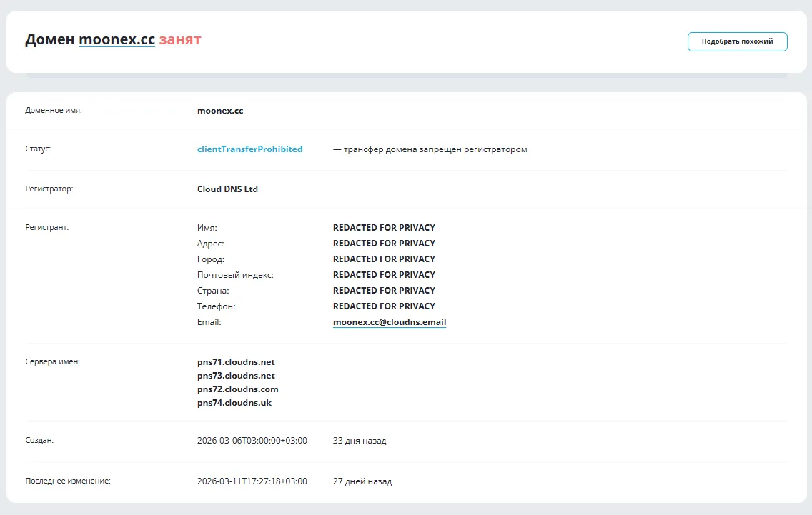Click the 'Подобрать похожий' button
Screen dimensions: 812x515
737,41
